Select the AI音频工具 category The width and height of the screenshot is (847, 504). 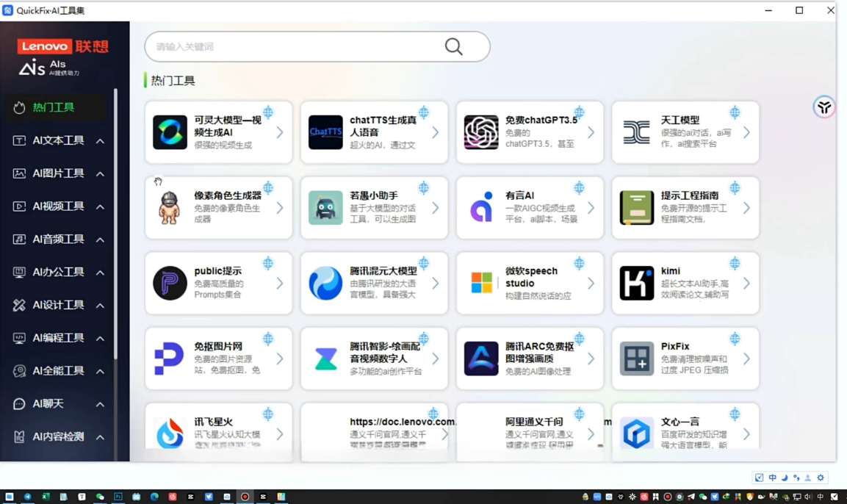pos(58,239)
